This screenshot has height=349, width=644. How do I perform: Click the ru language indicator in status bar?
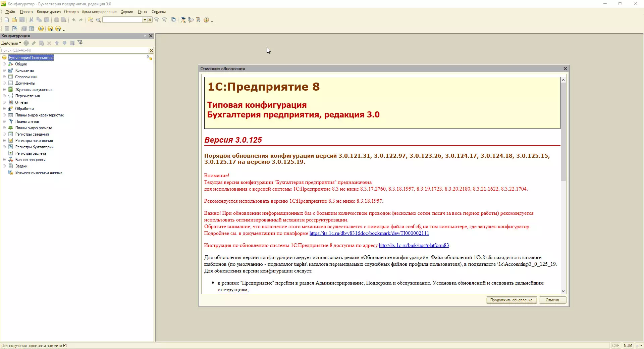[x=639, y=346]
